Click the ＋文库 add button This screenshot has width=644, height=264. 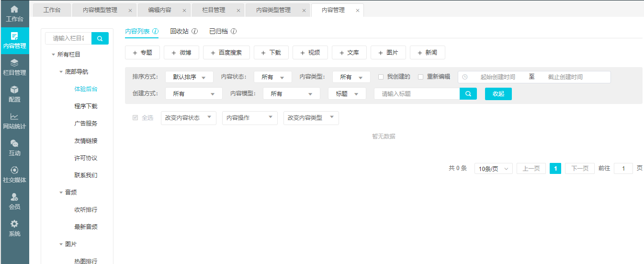pos(349,53)
